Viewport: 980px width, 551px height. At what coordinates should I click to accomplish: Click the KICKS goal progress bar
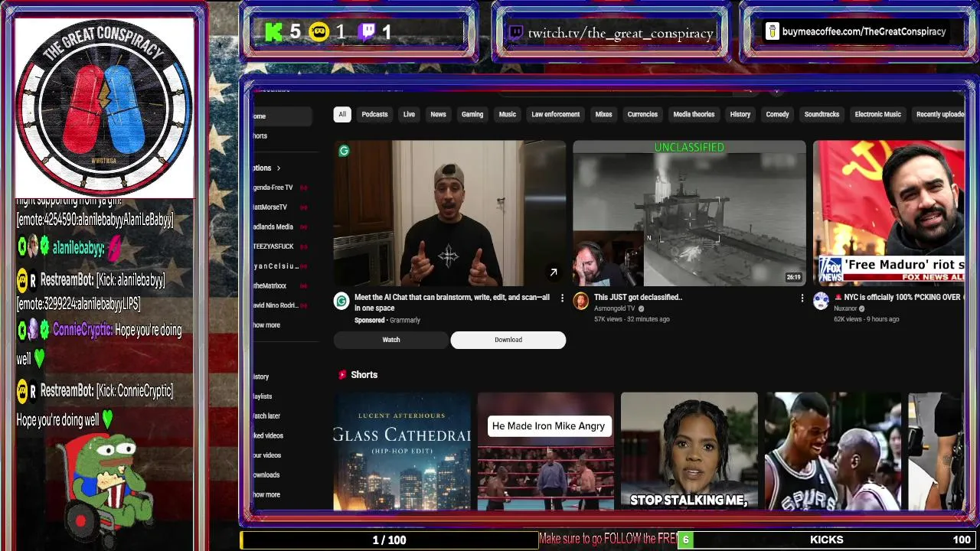tap(827, 540)
